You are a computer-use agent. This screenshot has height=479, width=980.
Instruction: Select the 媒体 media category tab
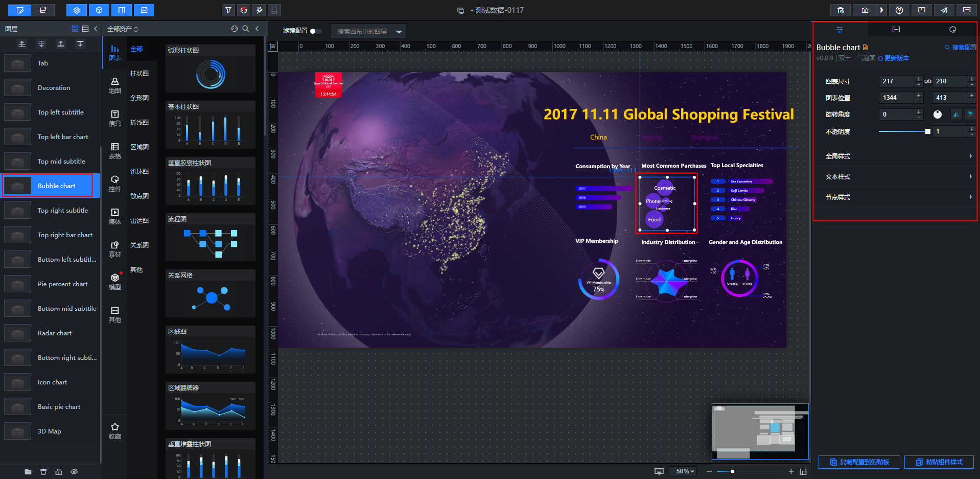coord(115,216)
